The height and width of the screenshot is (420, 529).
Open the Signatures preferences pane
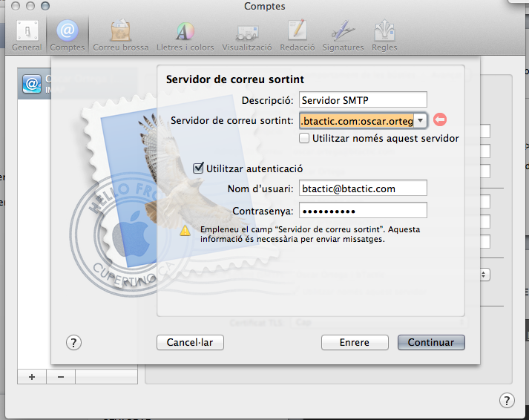pos(343,36)
